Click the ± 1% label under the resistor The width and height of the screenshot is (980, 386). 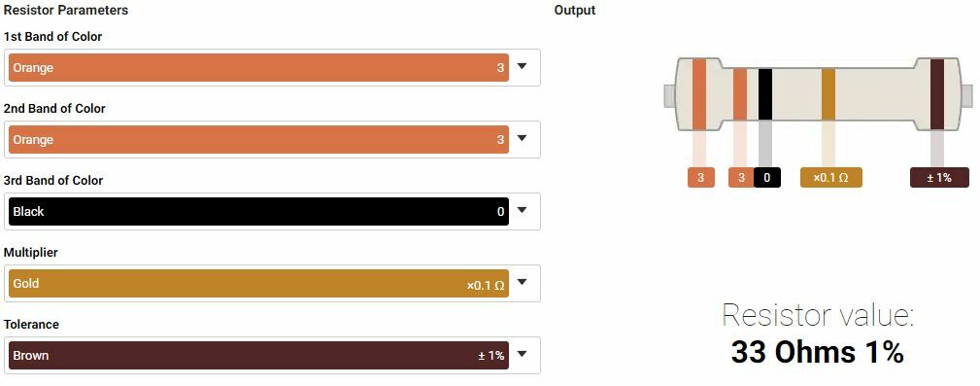point(939,178)
